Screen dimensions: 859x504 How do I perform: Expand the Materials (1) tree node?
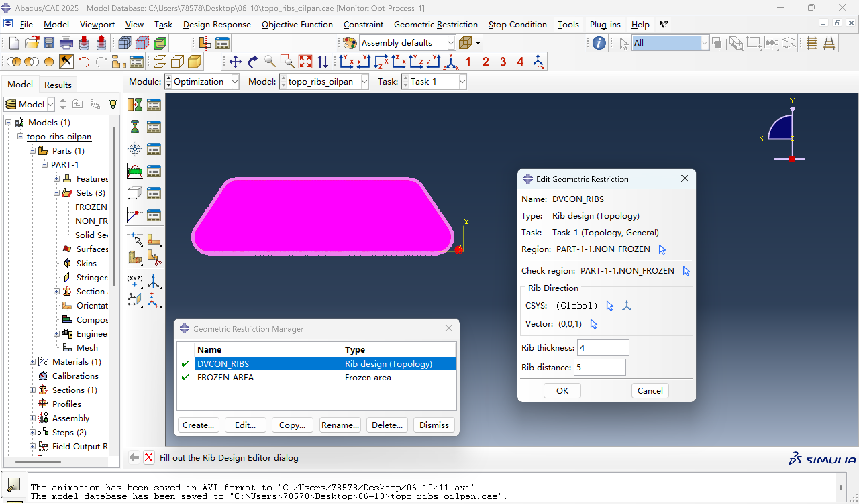[33, 362]
